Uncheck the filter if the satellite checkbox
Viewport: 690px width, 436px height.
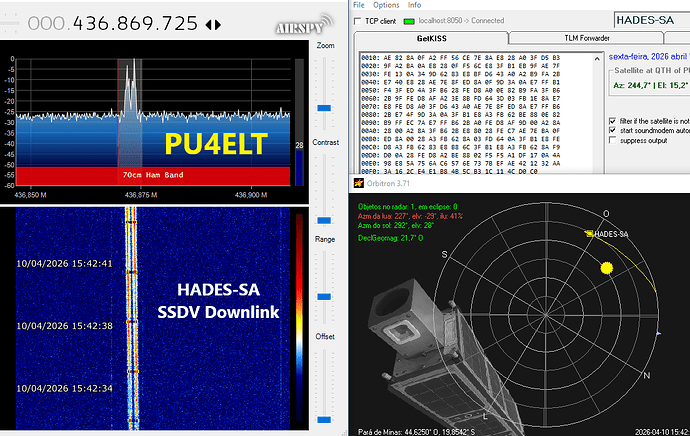tap(613, 120)
